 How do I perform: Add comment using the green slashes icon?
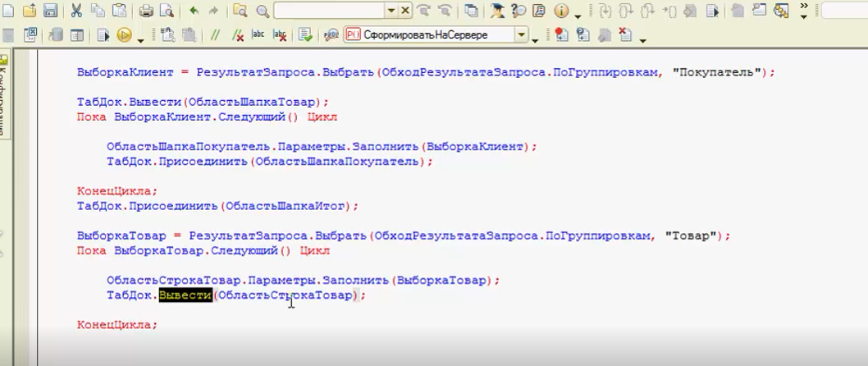coord(216,35)
